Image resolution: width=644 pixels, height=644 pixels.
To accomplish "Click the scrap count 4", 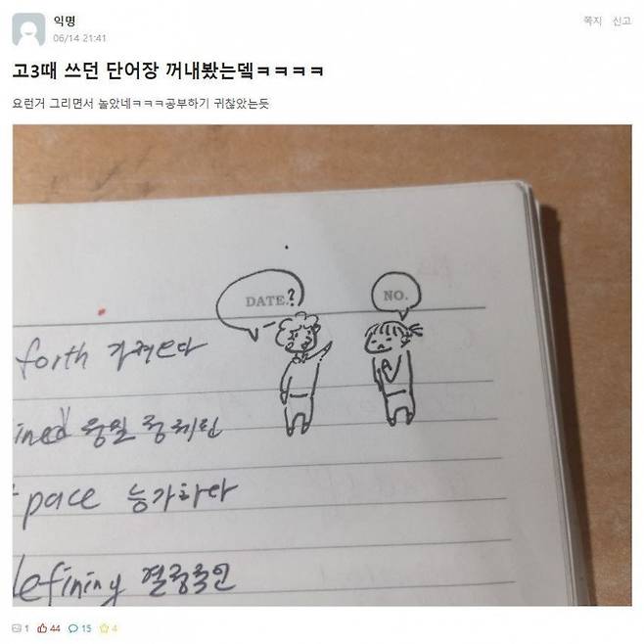I will [115, 628].
